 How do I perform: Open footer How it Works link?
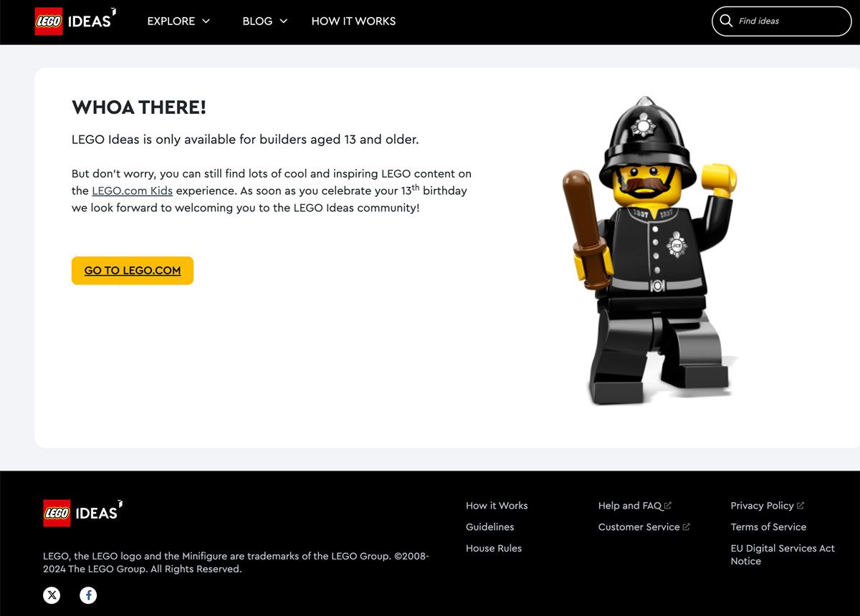[497, 506]
